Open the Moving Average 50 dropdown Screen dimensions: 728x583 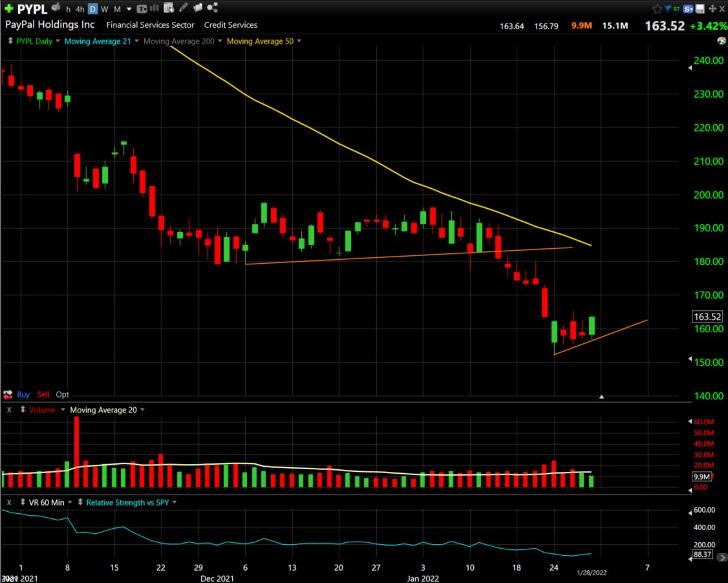299,41
